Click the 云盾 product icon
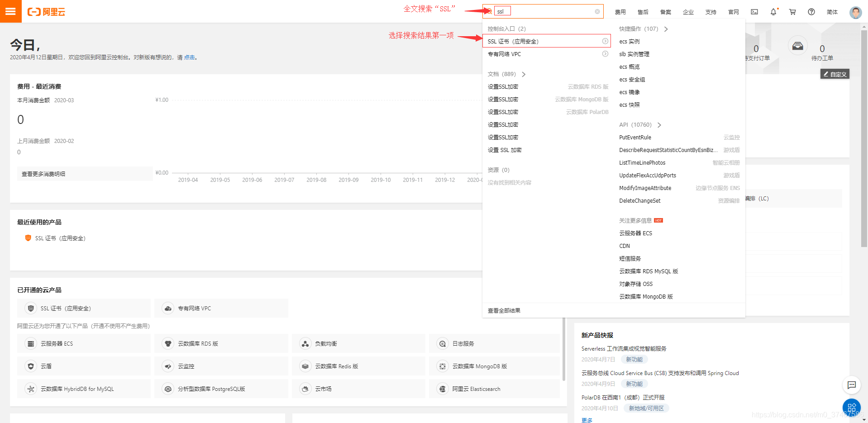The height and width of the screenshot is (423, 868). [31, 366]
